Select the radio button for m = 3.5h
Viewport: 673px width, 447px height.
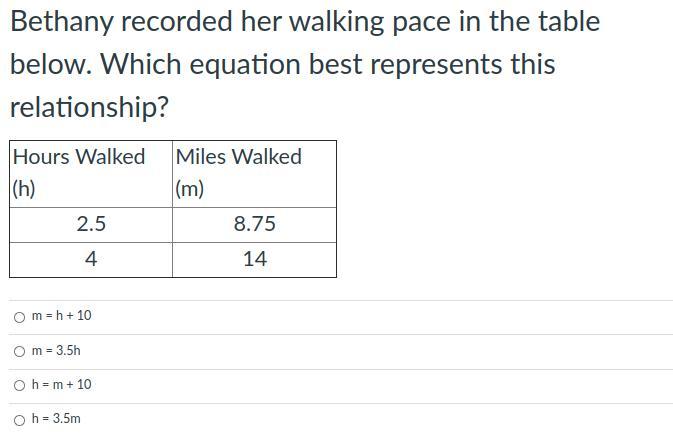click(20, 351)
